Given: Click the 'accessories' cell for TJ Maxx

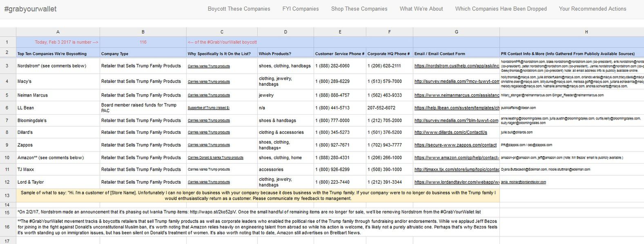Looking at the screenshot, I should click(x=285, y=169).
